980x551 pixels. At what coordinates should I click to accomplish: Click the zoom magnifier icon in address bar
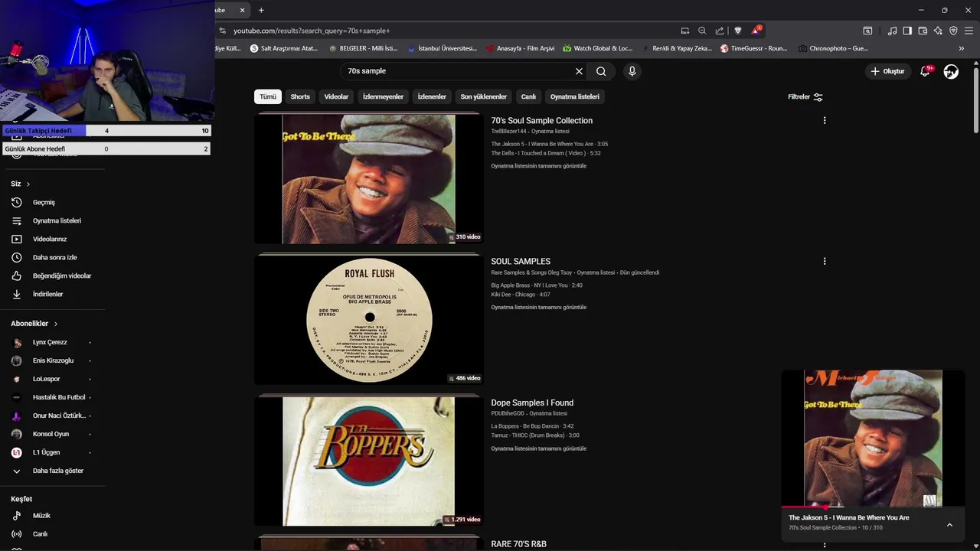[702, 31]
